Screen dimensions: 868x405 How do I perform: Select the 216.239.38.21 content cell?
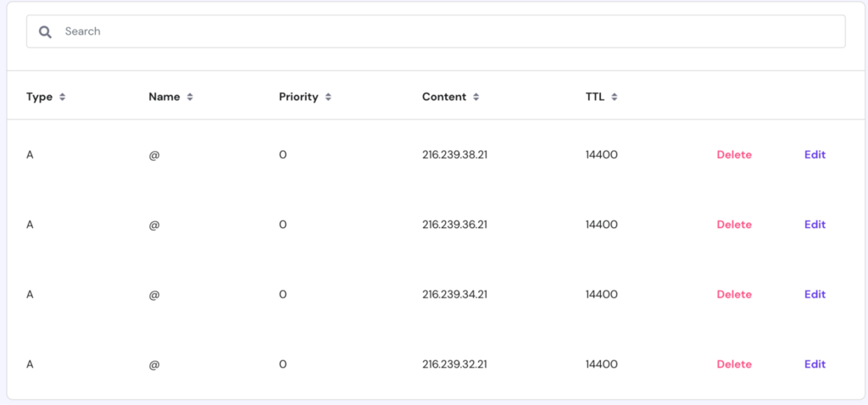pyautogui.click(x=454, y=155)
